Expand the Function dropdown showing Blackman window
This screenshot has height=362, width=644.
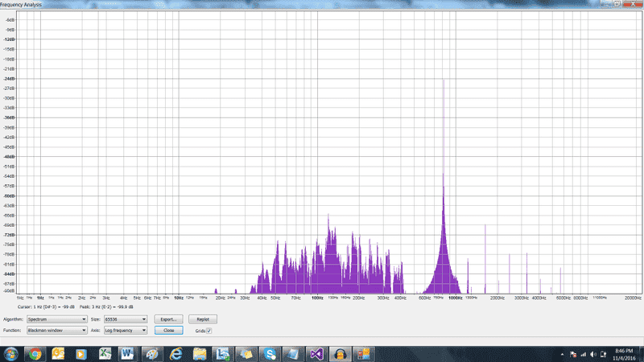pos(56,330)
